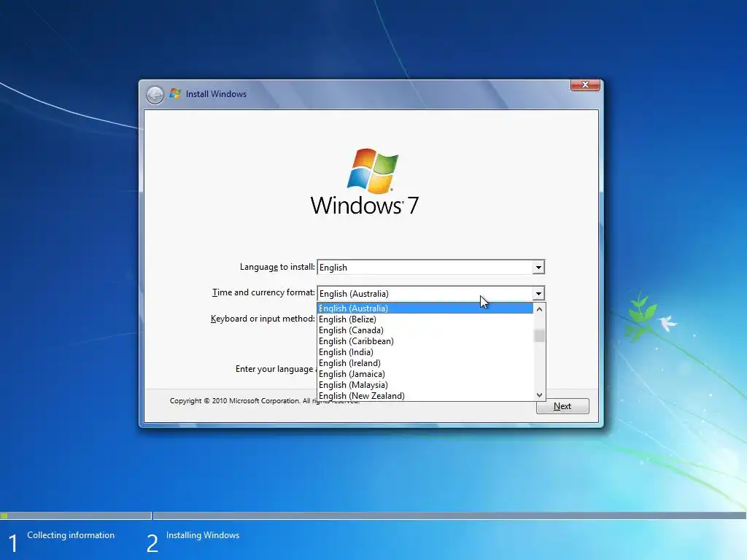Viewport: 747px width, 560px height.
Task: Click the Language to install label
Action: coord(277,267)
